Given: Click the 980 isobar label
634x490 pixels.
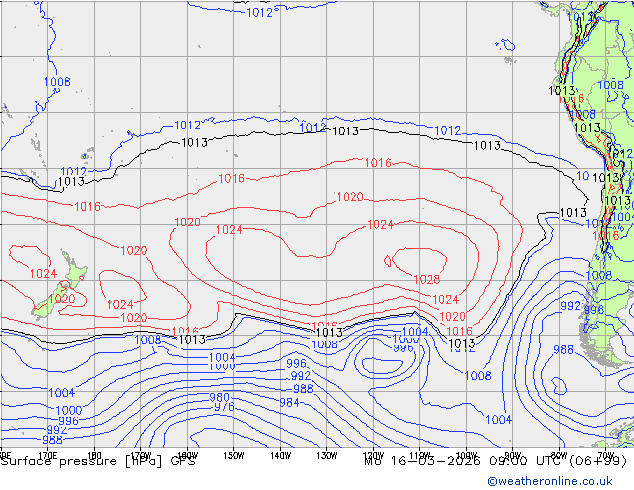Looking at the screenshot, I should 220,397.
